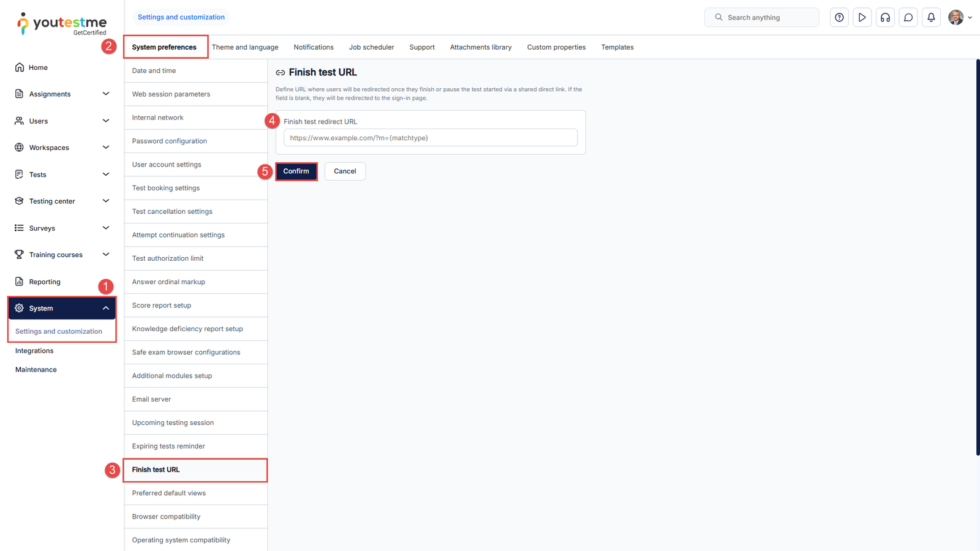Screen dimensions: 980x551
Task: Open the Job scheduler tab
Action: click(371, 47)
